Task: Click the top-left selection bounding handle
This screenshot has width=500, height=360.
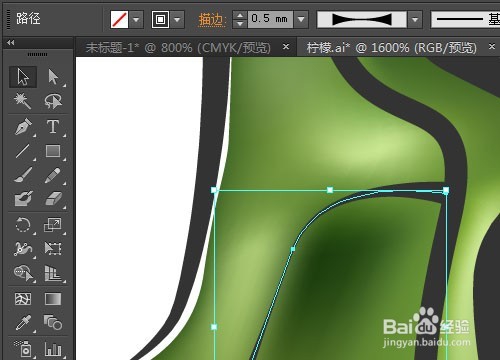Action: click(214, 190)
